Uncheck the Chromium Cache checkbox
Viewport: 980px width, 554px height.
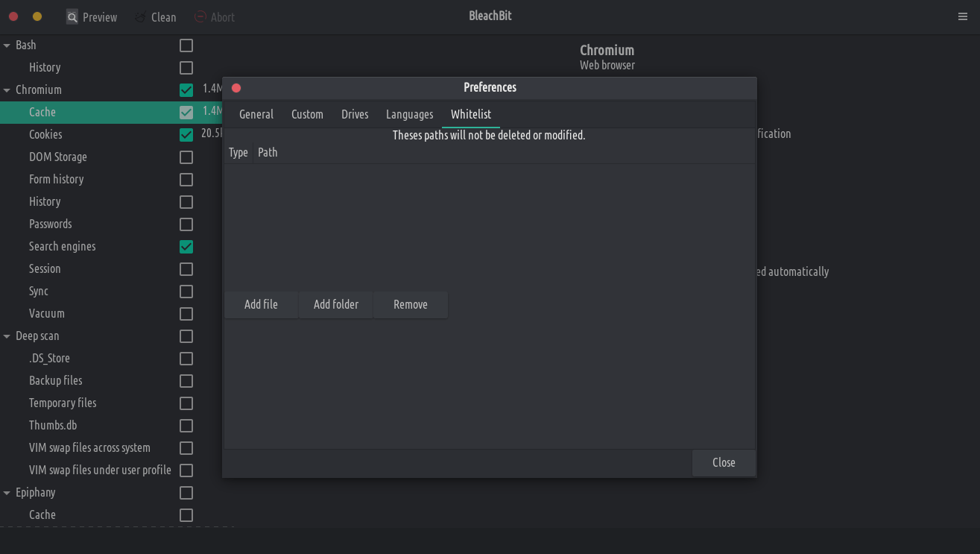[x=186, y=113]
